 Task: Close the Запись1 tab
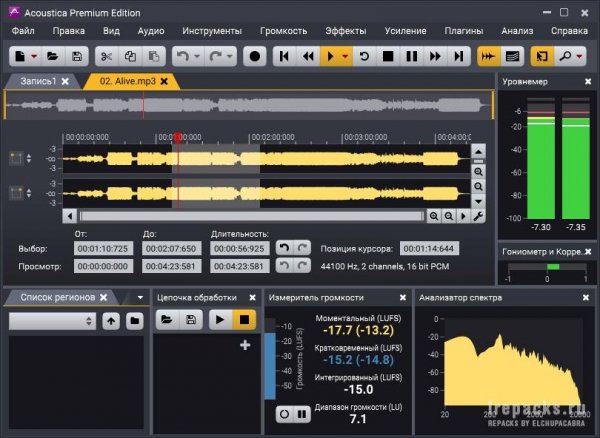click(x=65, y=81)
